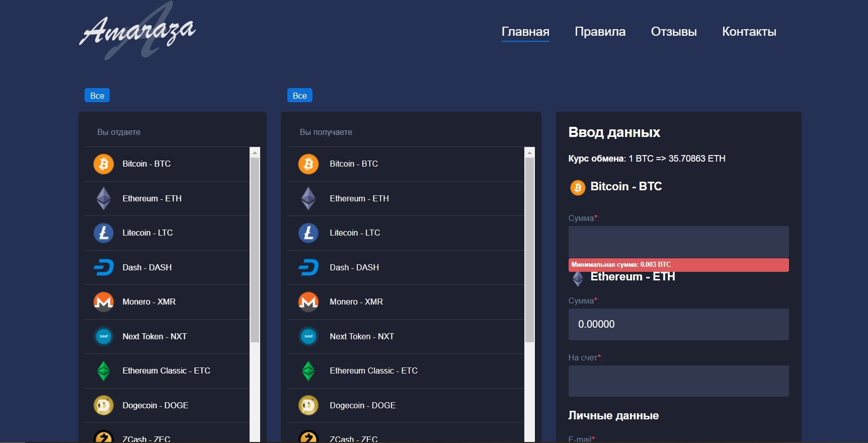The height and width of the screenshot is (443, 868).
Task: Click Monero icon in 'Вы получаете' list
Action: point(308,302)
